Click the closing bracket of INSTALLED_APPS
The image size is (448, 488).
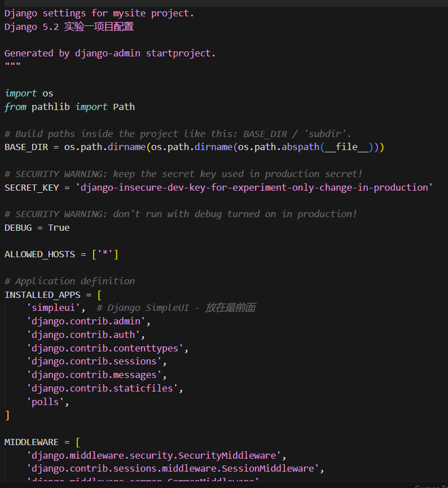tap(7, 415)
